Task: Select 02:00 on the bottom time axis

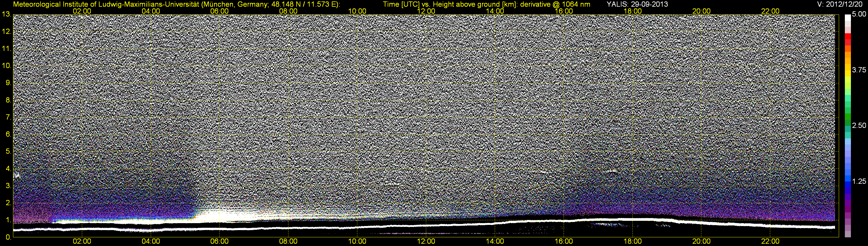Action: [82, 242]
